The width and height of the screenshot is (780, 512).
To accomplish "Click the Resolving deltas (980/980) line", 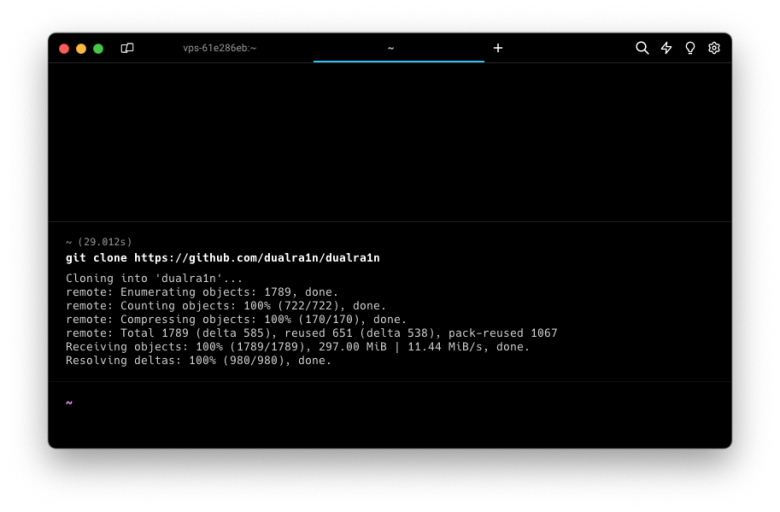I will [x=198, y=360].
